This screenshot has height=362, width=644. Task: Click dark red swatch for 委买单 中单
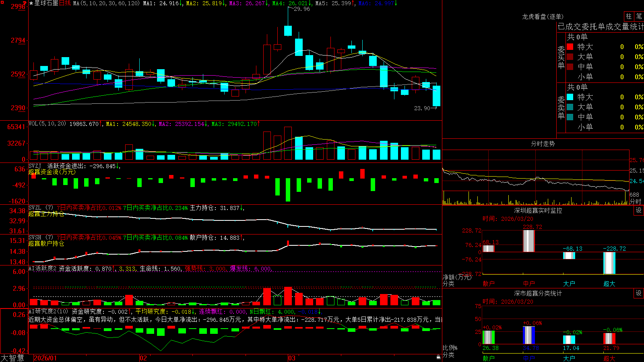pos(570,67)
